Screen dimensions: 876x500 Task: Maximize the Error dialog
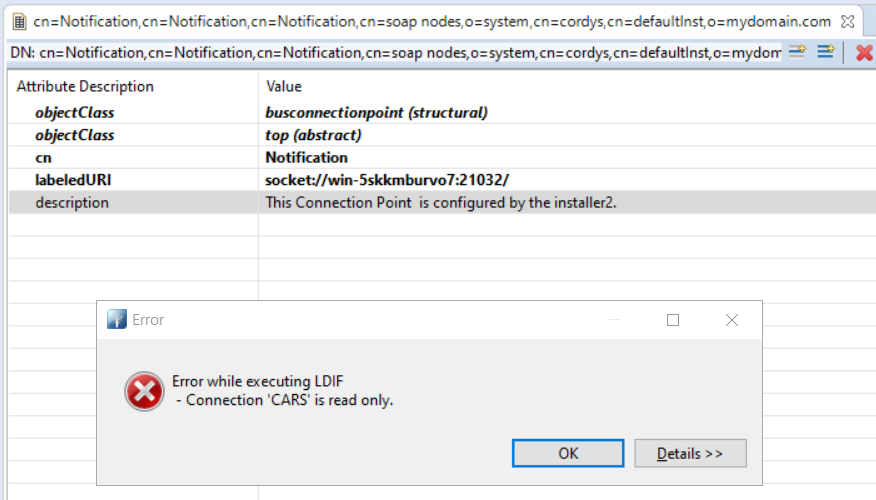point(673,320)
